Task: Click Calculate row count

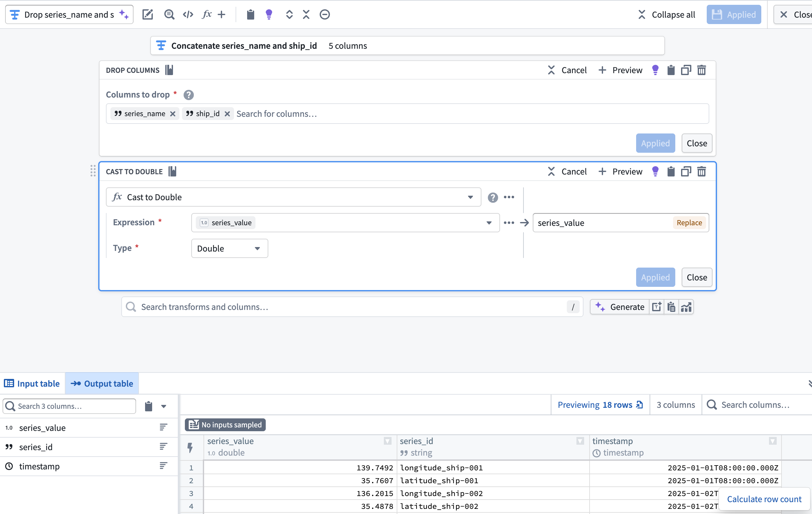Action: coord(764,499)
